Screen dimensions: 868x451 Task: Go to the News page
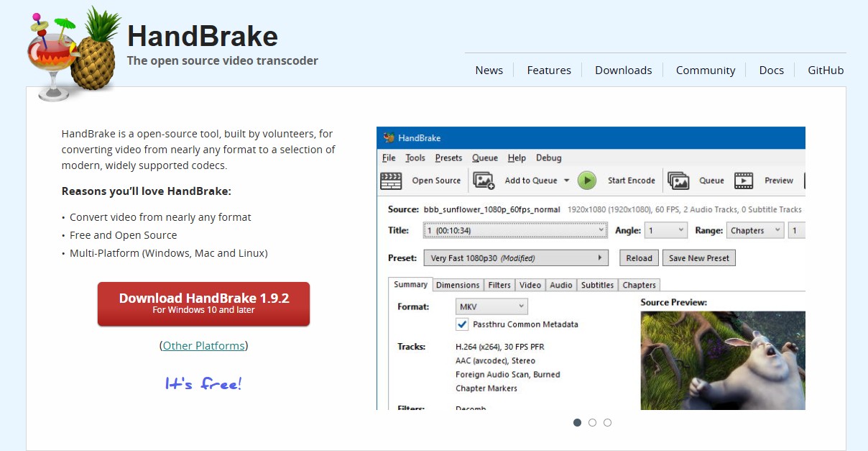(489, 70)
